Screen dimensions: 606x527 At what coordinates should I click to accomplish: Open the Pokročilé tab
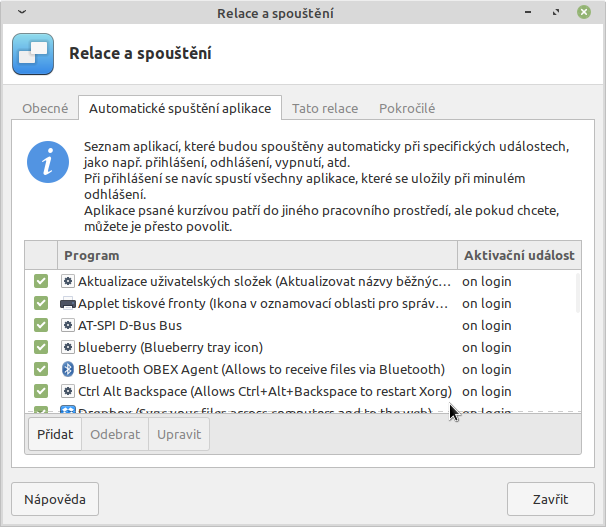pyautogui.click(x=406, y=108)
